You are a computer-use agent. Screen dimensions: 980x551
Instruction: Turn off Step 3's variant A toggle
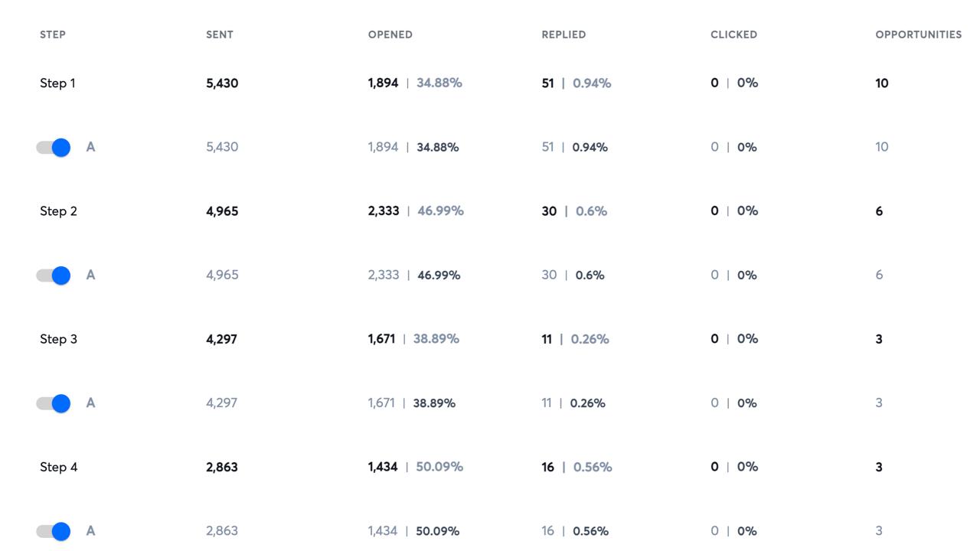[54, 403]
